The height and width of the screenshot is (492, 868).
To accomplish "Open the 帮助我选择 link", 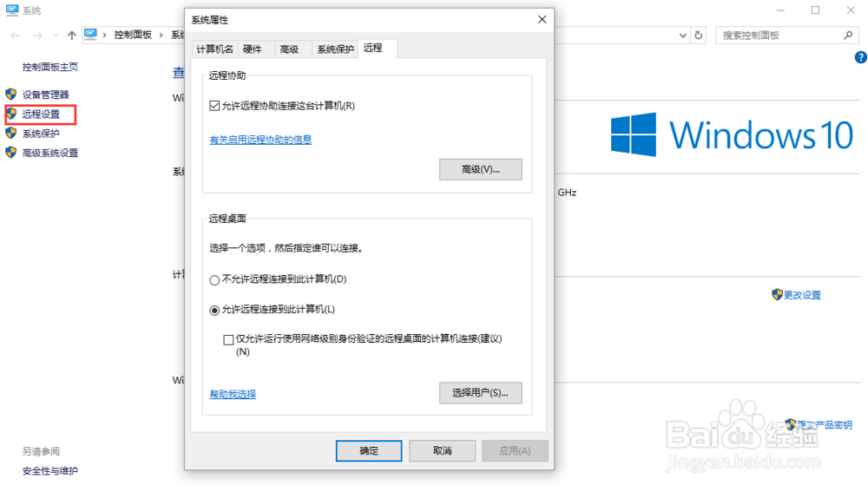I will tap(233, 394).
